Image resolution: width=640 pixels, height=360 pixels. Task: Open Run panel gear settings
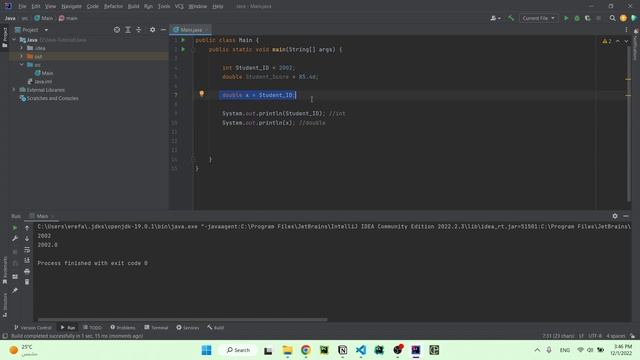pos(615,216)
